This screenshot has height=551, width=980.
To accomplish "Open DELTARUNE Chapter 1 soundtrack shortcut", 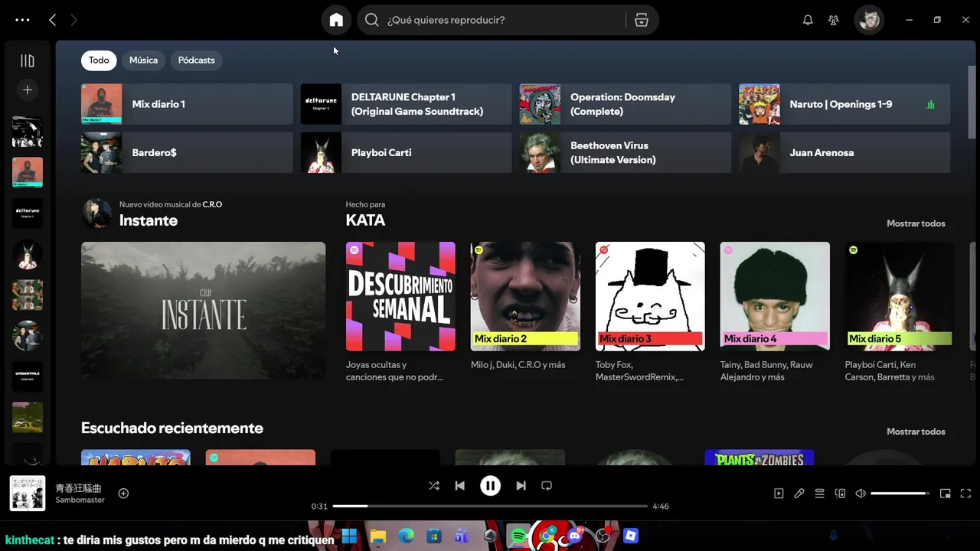I will coord(406,104).
